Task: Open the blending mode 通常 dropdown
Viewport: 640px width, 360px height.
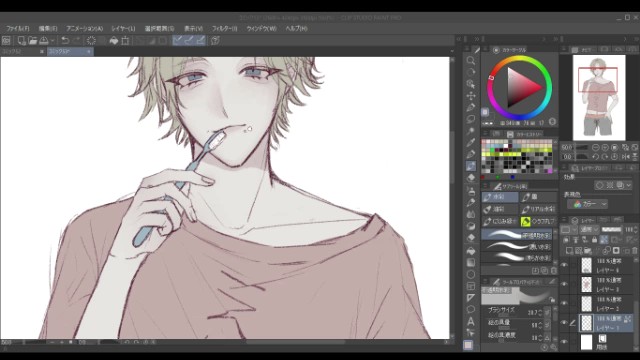Action: [590, 229]
